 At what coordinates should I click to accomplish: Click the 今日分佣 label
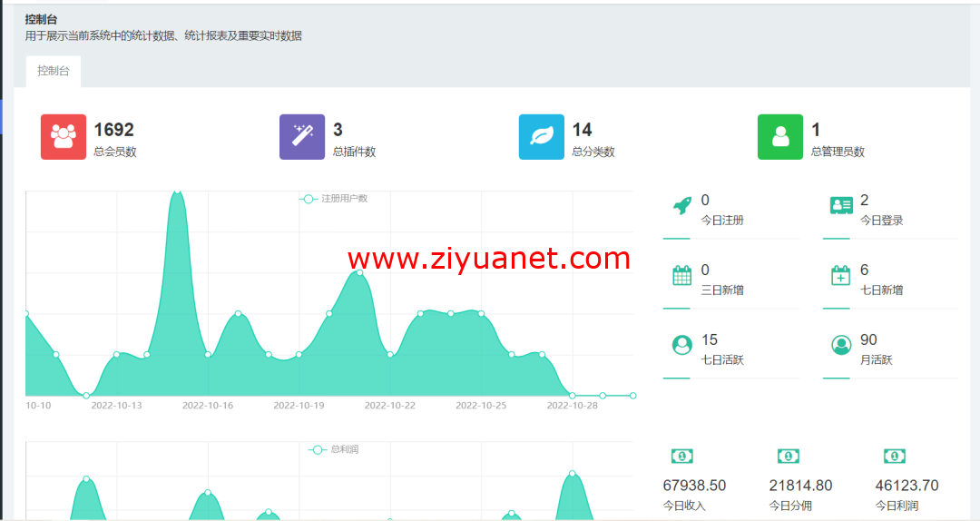790,506
